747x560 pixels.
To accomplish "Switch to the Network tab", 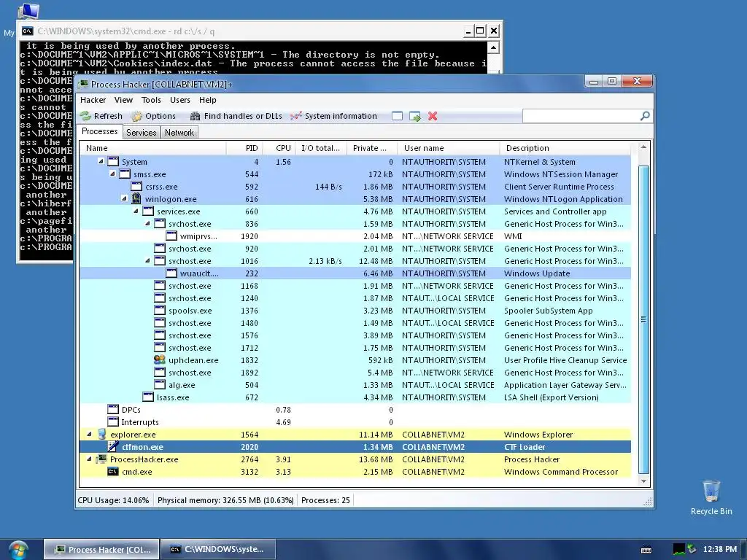I will pos(179,133).
